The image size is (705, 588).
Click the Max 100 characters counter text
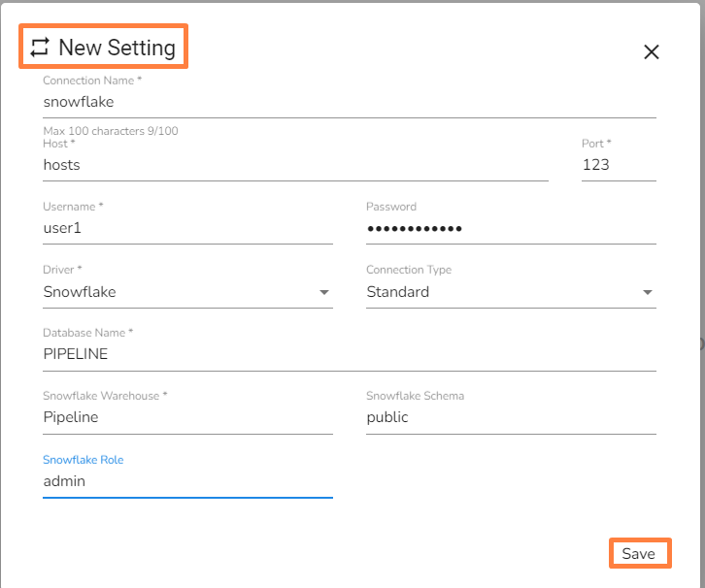(111, 131)
